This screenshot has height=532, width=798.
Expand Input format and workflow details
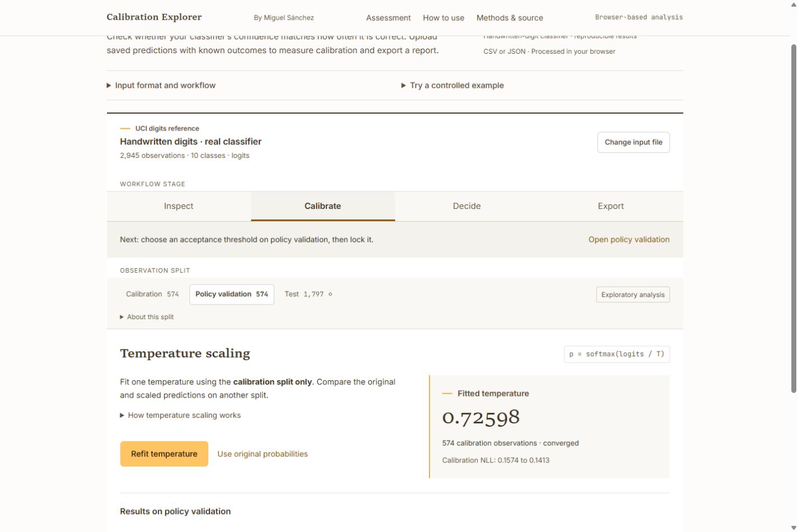(161, 85)
